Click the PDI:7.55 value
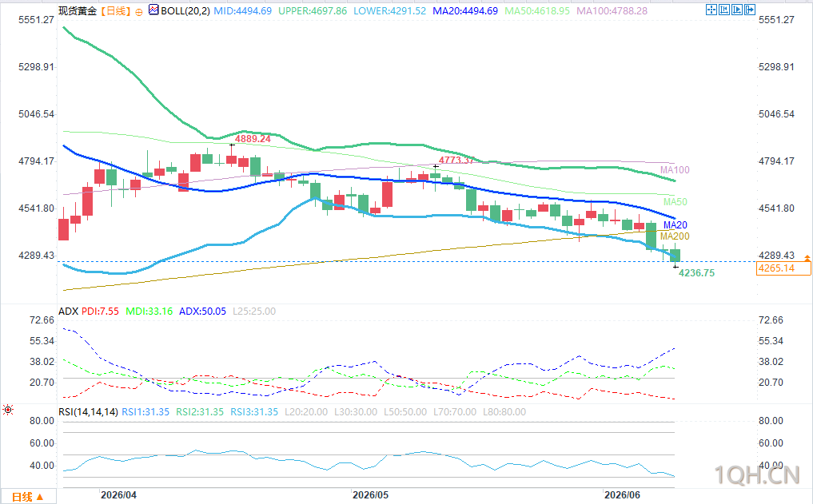Image resolution: width=813 pixels, height=504 pixels. tap(100, 312)
